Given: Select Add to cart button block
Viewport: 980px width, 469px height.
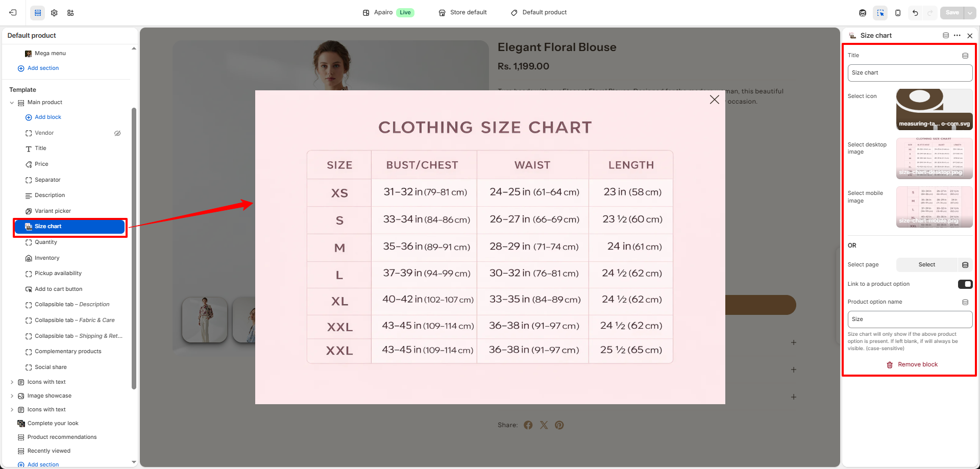Looking at the screenshot, I should click(58, 289).
